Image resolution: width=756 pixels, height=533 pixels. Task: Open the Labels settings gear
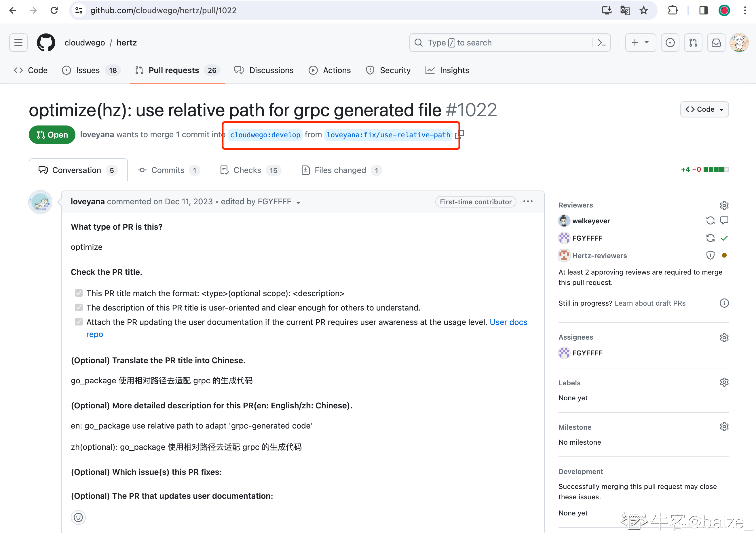click(x=724, y=382)
